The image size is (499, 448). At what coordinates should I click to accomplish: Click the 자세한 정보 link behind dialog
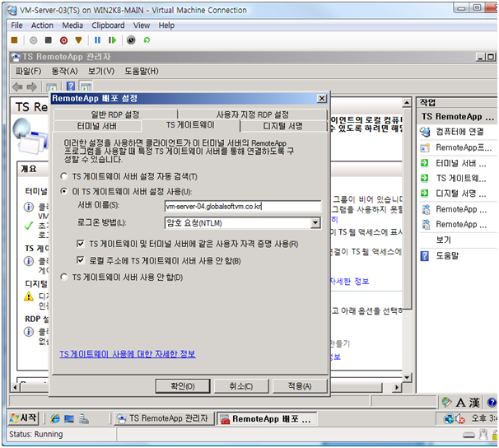pos(350,282)
